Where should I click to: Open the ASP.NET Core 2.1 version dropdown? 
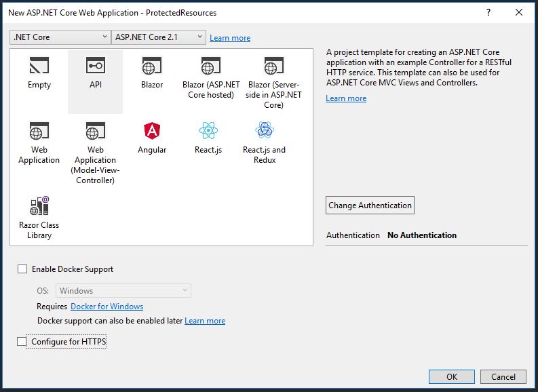tap(159, 37)
